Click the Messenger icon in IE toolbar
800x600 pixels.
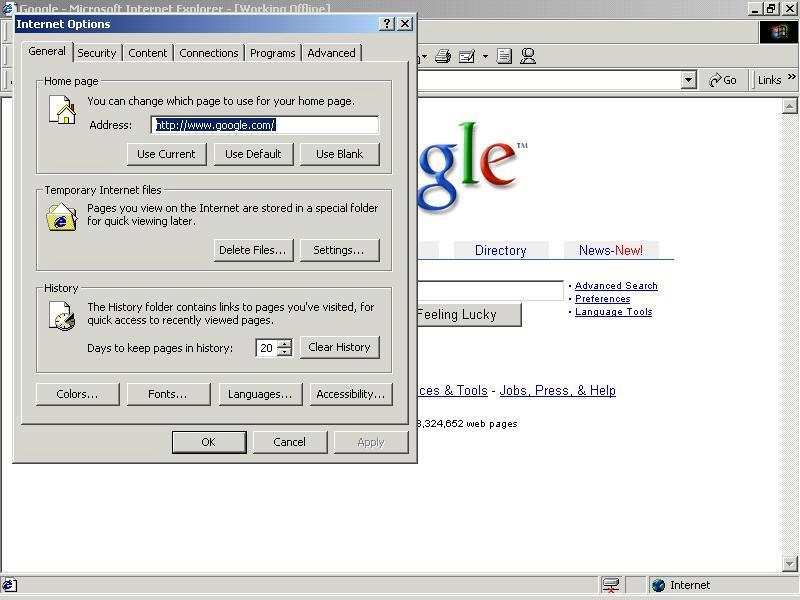click(528, 56)
